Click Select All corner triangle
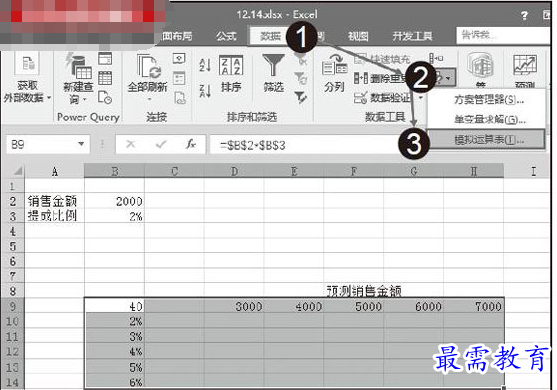Screen dimensions: 557x390 point(17,171)
